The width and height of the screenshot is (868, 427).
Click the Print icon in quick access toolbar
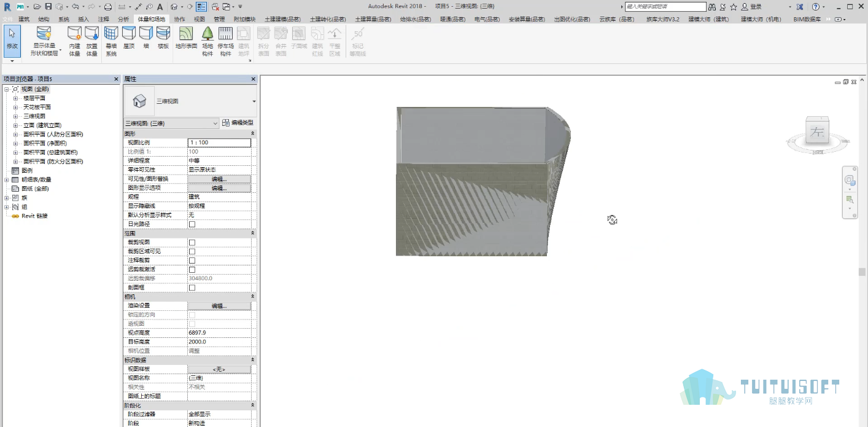(x=108, y=7)
